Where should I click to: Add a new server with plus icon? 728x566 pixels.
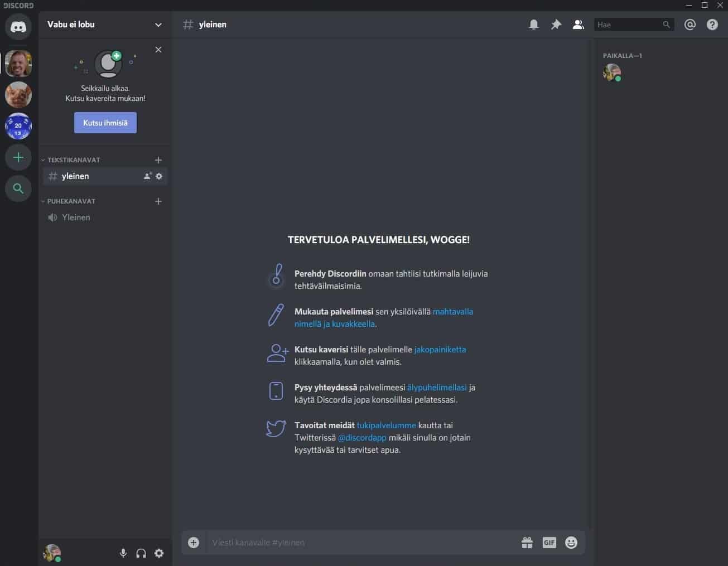click(18, 158)
